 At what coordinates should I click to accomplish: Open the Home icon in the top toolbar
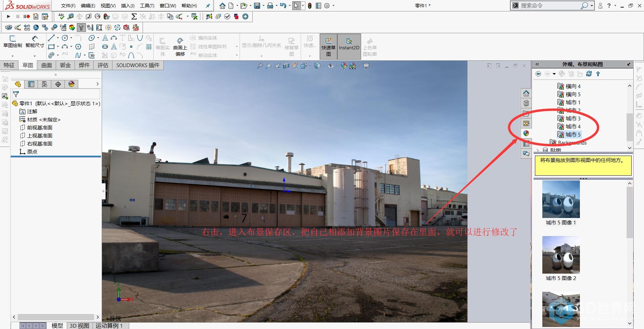[222, 6]
